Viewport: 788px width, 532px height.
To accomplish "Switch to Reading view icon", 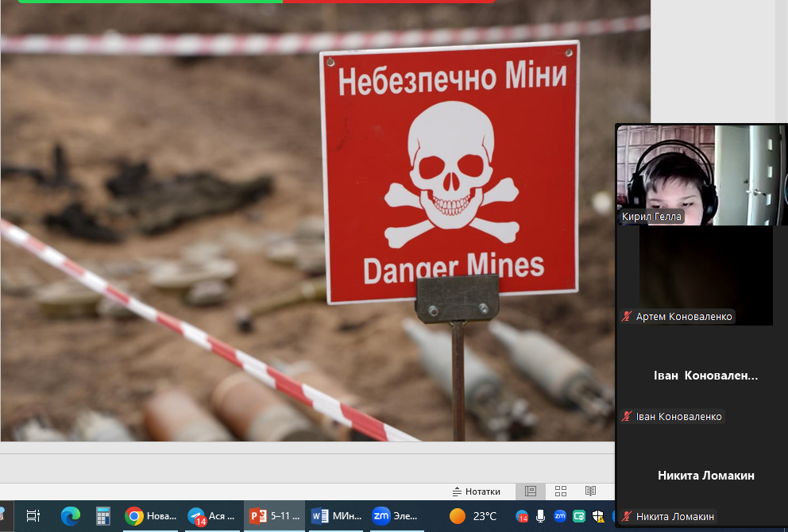I will pos(590,492).
